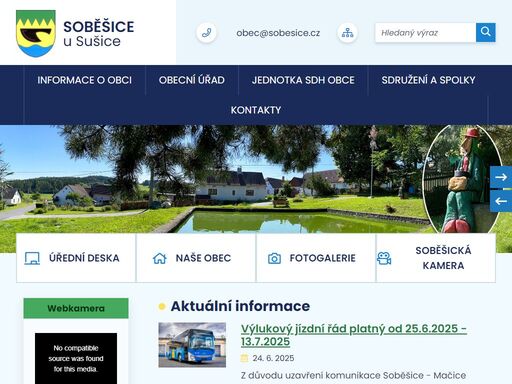Click the Soběšice u Sušice site title
The height and width of the screenshot is (384, 512).
click(99, 34)
